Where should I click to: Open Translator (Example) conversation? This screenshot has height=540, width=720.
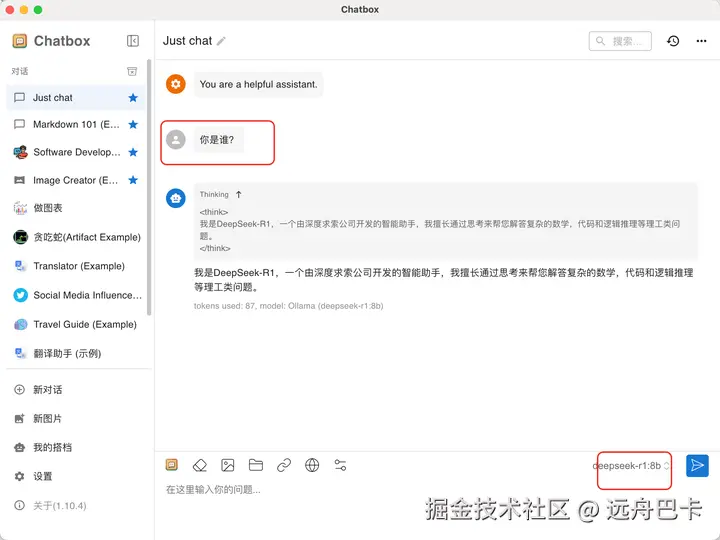(x=76, y=266)
